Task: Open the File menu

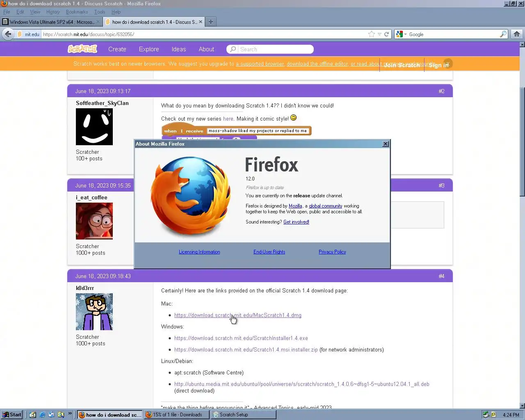Action: pyautogui.click(x=7, y=12)
